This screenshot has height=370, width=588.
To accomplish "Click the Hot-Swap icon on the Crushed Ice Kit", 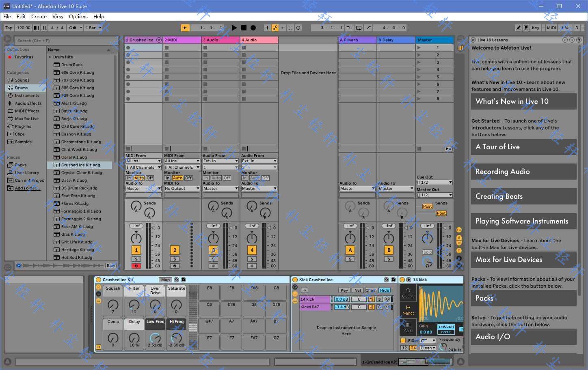I will [x=177, y=280].
